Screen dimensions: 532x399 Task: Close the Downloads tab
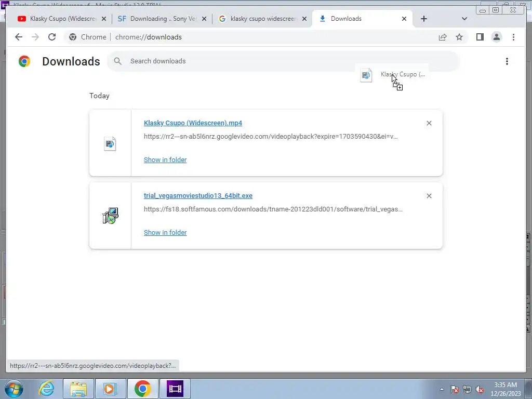click(404, 19)
